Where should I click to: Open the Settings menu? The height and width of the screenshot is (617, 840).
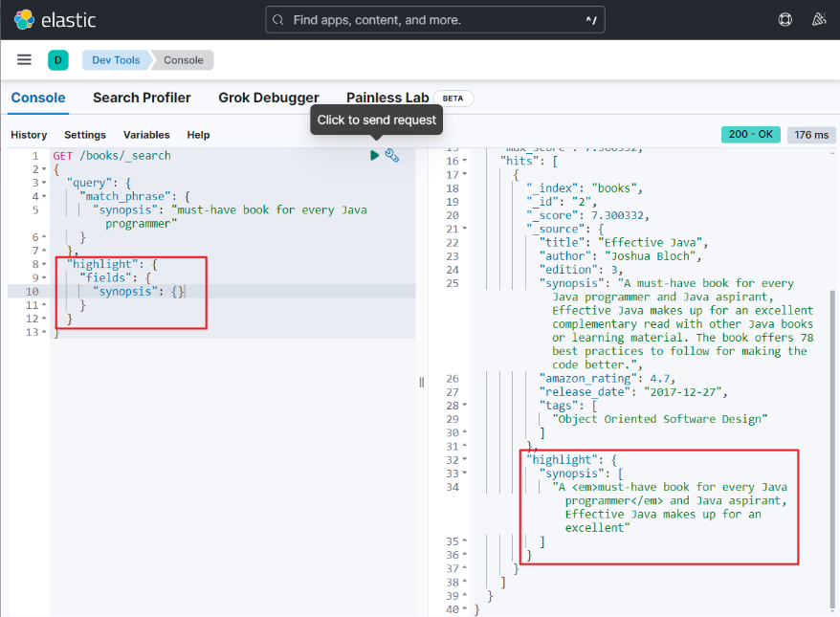[x=85, y=135]
